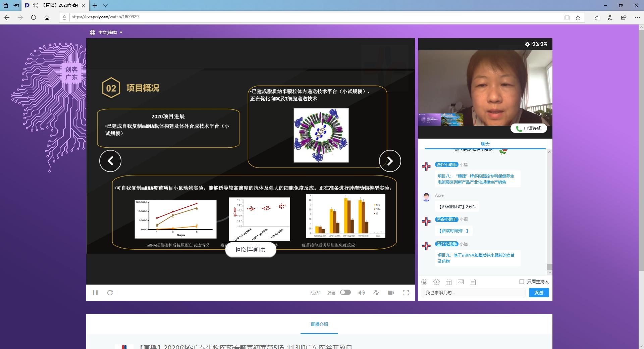The width and height of the screenshot is (644, 349).
Task: Click the camera video icon in player bar
Action: click(391, 293)
